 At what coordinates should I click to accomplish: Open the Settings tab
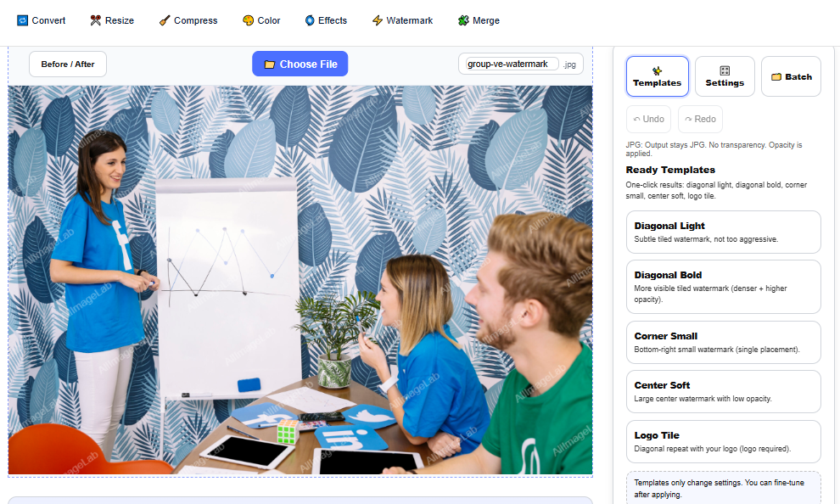(725, 76)
